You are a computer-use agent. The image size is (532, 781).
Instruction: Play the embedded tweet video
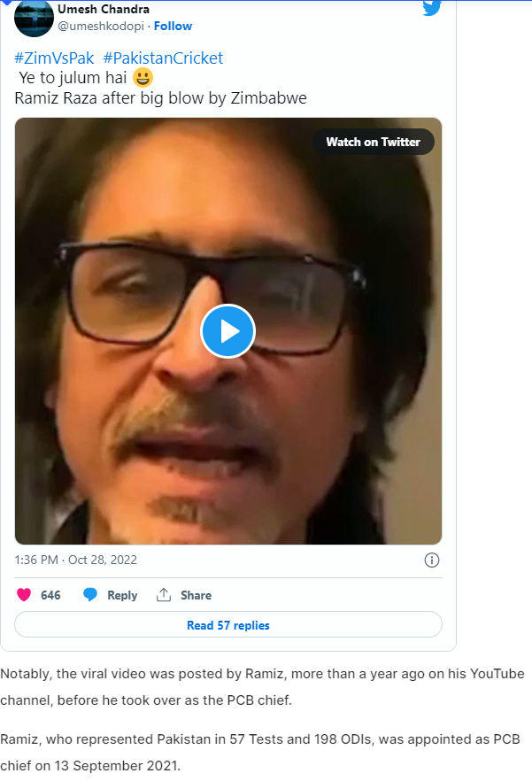227,331
